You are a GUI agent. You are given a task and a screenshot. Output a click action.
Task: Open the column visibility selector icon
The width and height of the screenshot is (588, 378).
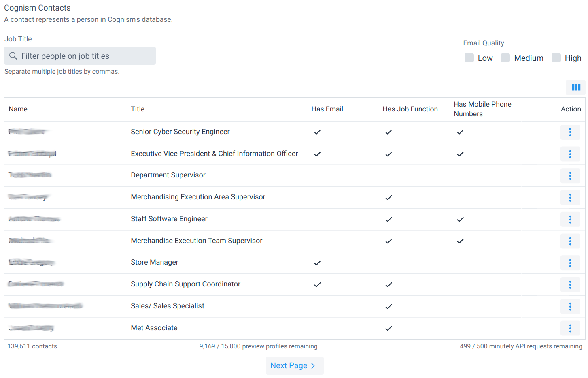575,87
